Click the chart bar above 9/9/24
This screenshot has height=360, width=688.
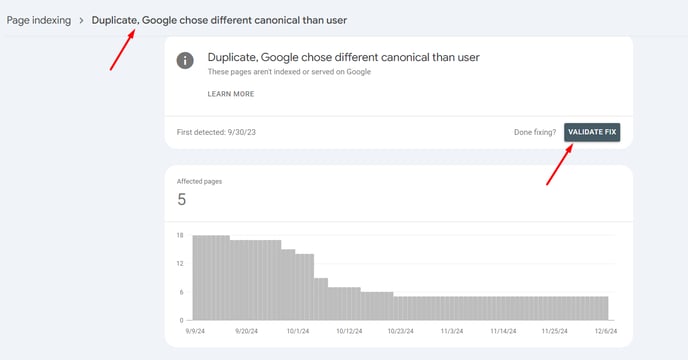pos(195,277)
